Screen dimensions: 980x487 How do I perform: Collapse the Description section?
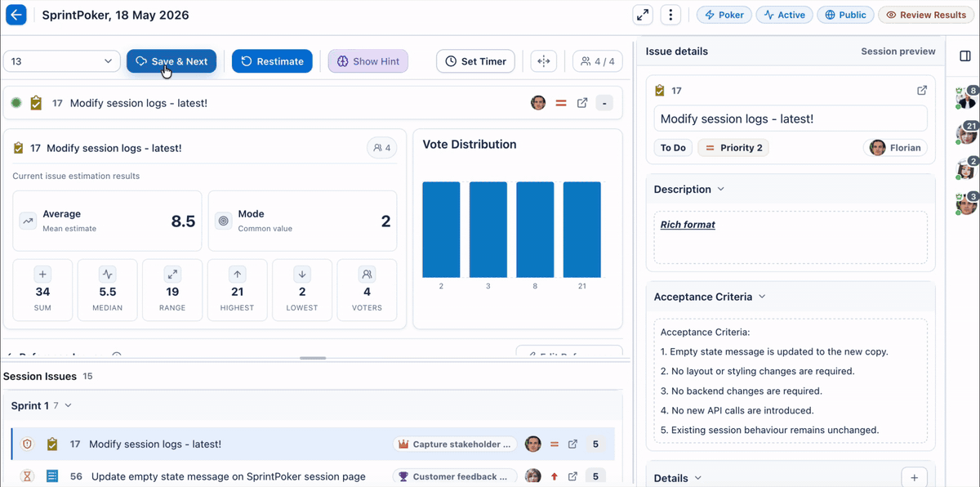(x=720, y=189)
